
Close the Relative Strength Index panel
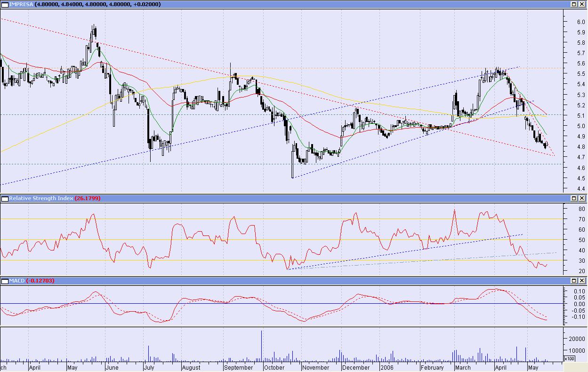tap(582, 199)
